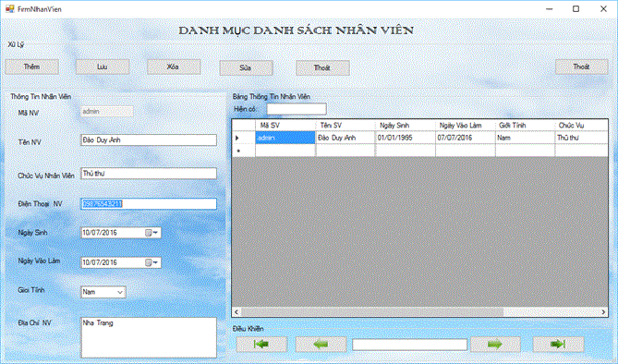Image resolution: width=618 pixels, height=364 pixels.
Task: Click the Ngày Vào Làm column header
Action: pyautogui.click(x=465, y=125)
